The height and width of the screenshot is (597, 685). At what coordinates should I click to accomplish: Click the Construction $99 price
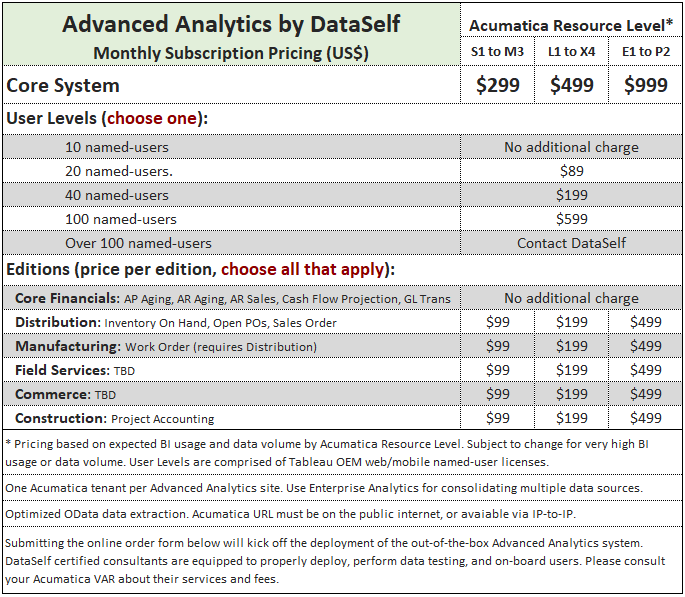point(498,418)
